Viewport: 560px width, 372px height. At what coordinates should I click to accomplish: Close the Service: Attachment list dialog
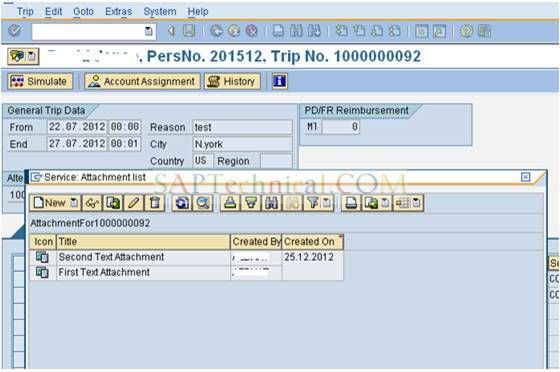[525, 177]
